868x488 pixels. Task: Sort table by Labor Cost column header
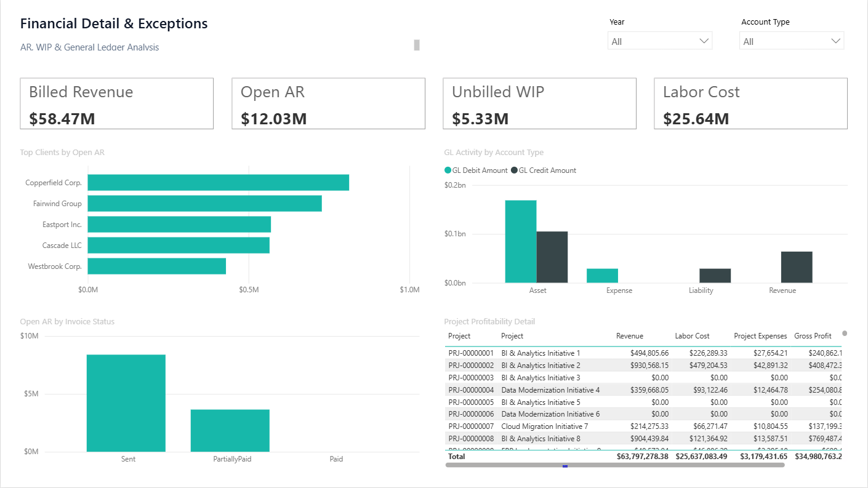693,336
